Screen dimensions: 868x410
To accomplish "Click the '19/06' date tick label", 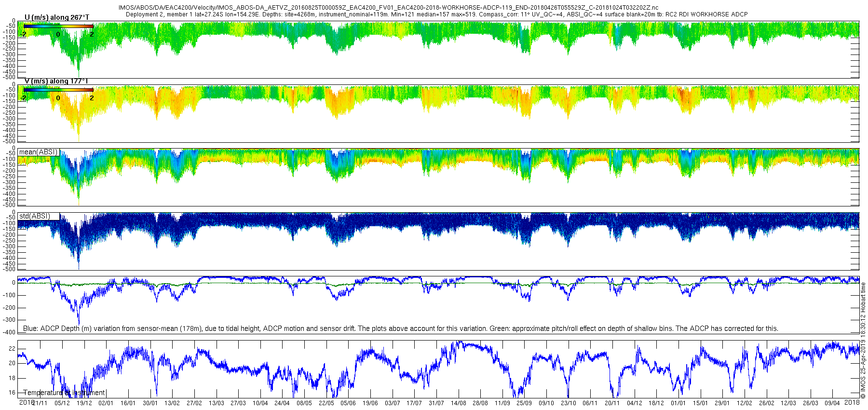I will (x=370, y=403).
